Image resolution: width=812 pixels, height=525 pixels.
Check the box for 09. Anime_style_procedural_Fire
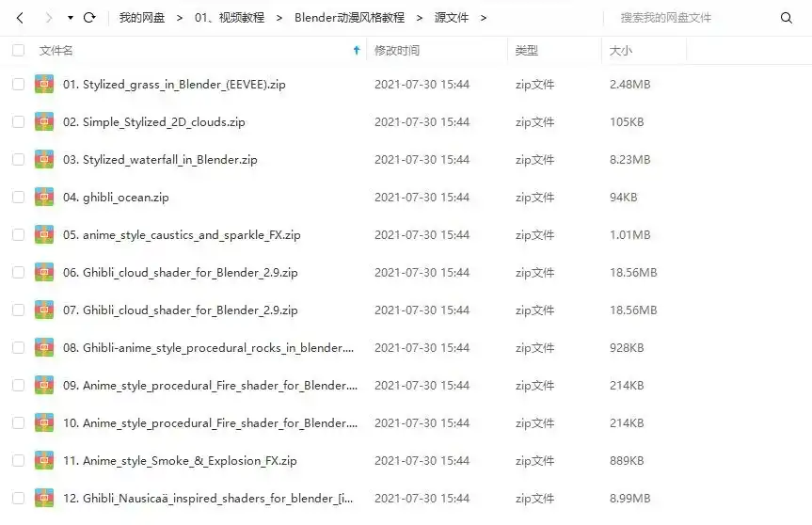pos(18,385)
